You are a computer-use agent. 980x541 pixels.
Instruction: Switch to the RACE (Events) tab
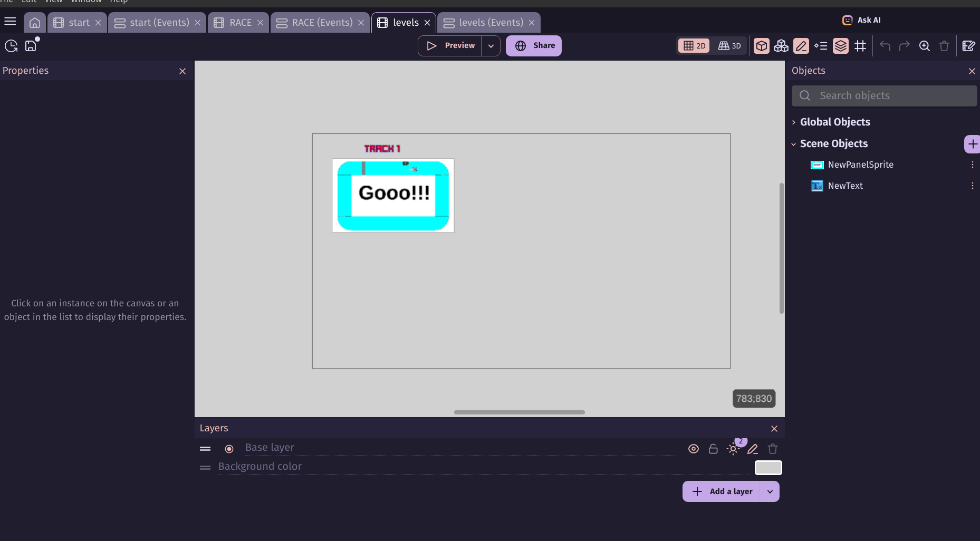pyautogui.click(x=322, y=23)
